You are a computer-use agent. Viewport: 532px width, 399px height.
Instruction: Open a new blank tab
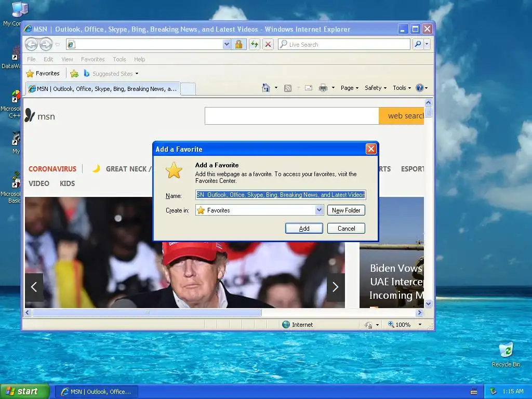tap(188, 89)
